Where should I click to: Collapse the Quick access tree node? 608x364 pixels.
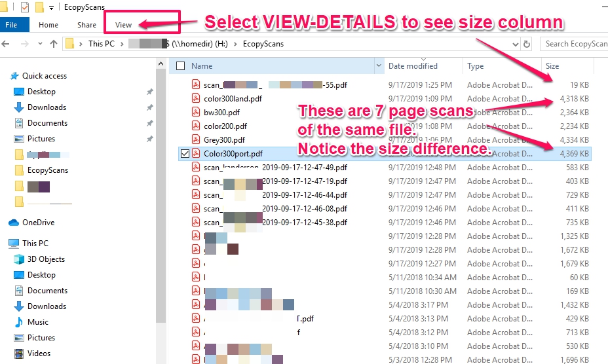[x=5, y=76]
